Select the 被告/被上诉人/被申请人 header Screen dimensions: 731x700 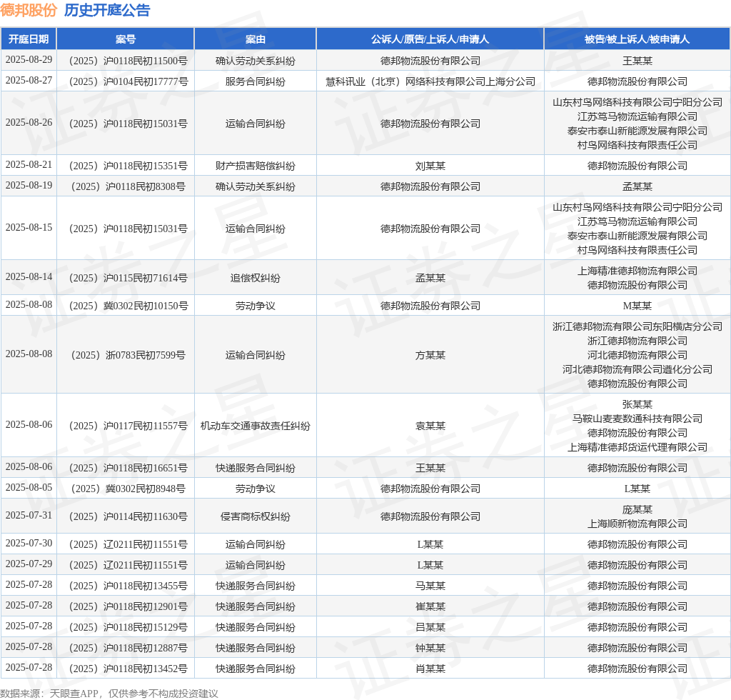click(637, 39)
